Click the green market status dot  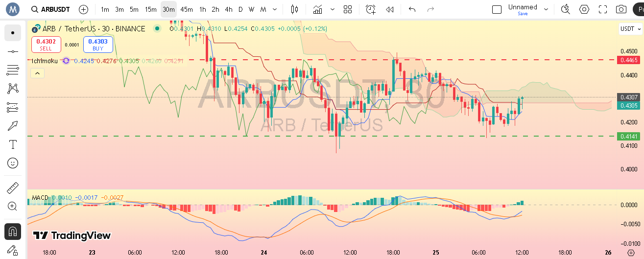tap(157, 29)
